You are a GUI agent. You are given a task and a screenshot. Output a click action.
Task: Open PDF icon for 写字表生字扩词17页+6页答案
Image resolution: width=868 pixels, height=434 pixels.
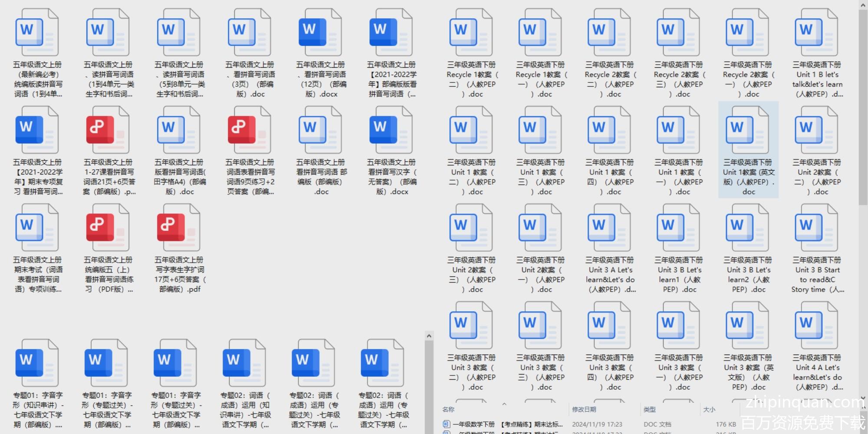click(x=178, y=228)
